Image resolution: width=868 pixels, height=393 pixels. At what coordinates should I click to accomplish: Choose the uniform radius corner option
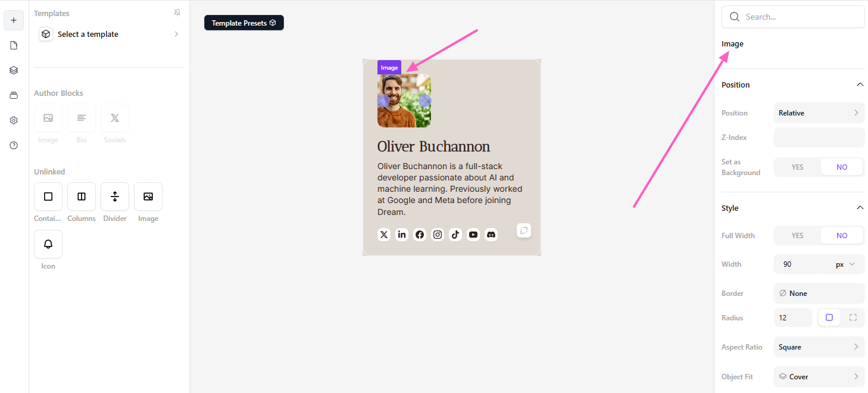[829, 317]
